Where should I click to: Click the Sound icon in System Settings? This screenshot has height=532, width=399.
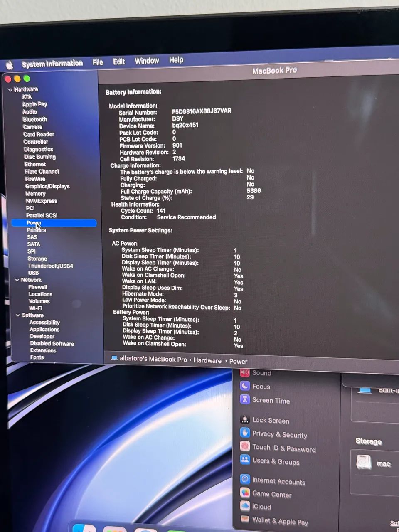click(x=245, y=372)
